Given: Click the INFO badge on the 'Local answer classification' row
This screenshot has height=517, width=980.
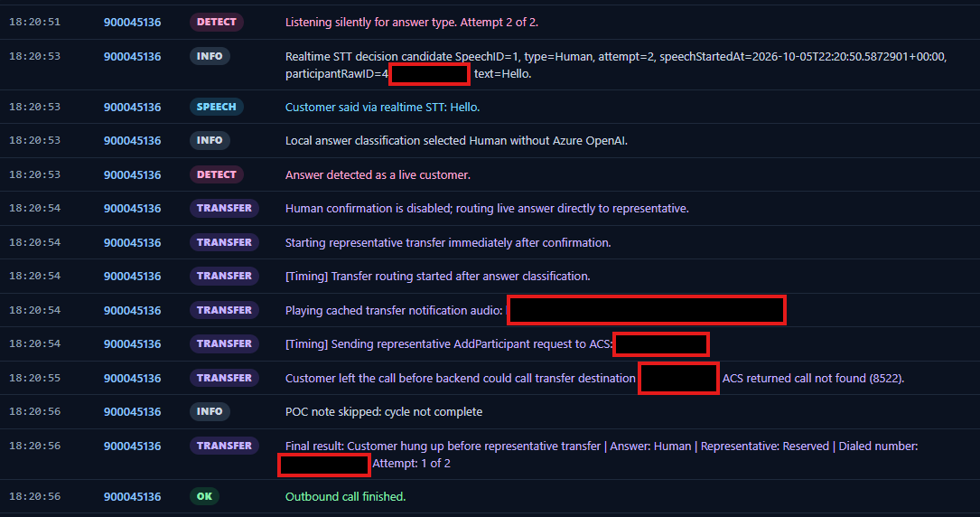Looking at the screenshot, I should click(210, 141).
